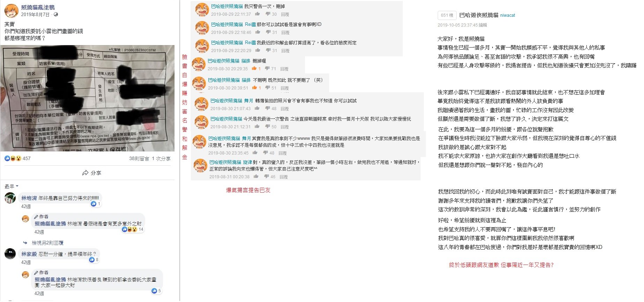Click 回覆 on the 00:20:38 comment
This screenshot has width=644, height=302.
pyautogui.click(x=283, y=177)
